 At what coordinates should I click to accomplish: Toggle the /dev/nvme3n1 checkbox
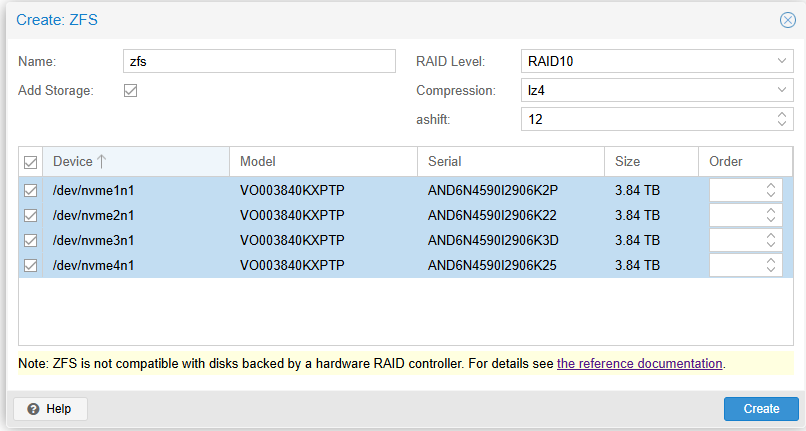click(30, 240)
